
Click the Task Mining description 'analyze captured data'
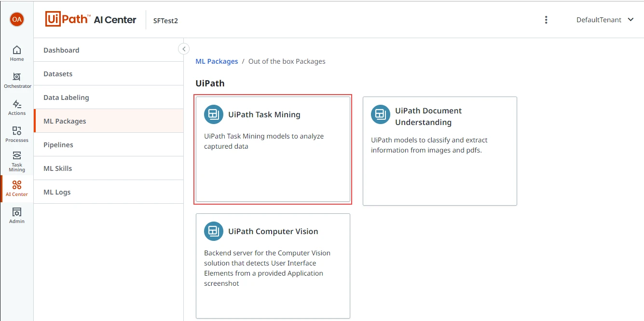(264, 141)
